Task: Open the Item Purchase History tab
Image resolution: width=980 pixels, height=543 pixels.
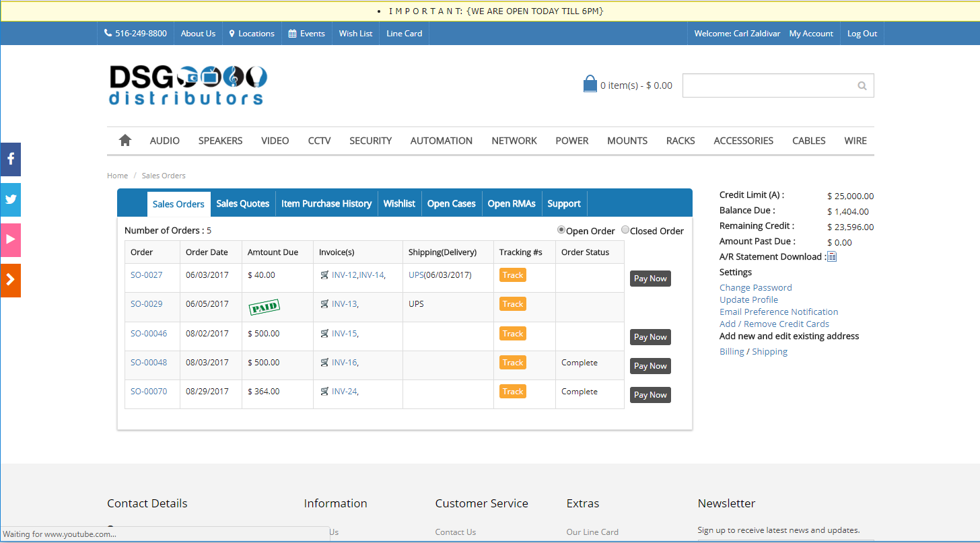Action: (326, 204)
